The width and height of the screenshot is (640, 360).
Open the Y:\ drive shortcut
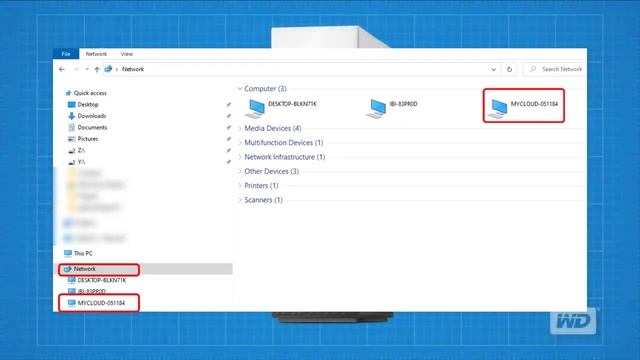click(x=81, y=162)
